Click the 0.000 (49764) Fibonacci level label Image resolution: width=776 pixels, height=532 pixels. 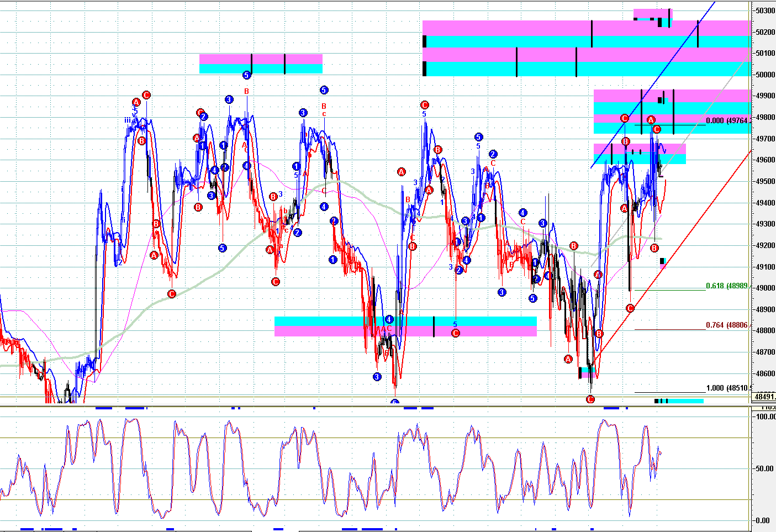coord(727,120)
